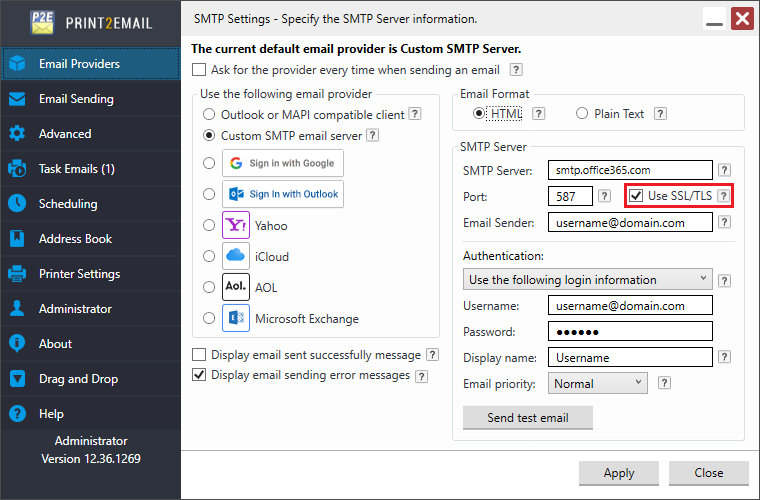Image resolution: width=760 pixels, height=500 pixels.
Task: Choose Plain Text email format
Action: coord(582,114)
